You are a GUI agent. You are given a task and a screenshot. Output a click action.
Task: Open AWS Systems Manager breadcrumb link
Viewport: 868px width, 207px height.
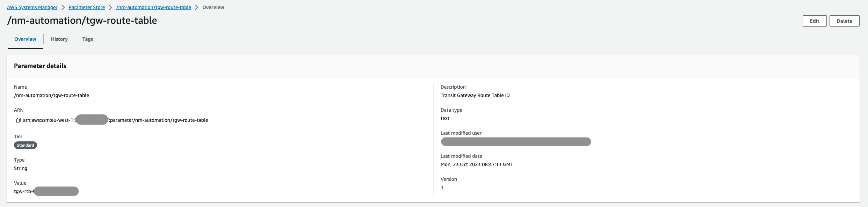click(x=32, y=7)
